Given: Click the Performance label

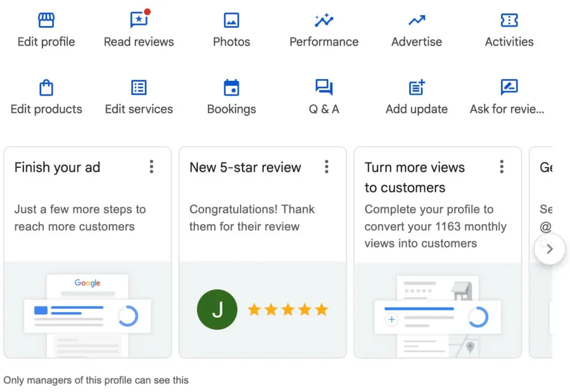Looking at the screenshot, I should (x=324, y=42).
